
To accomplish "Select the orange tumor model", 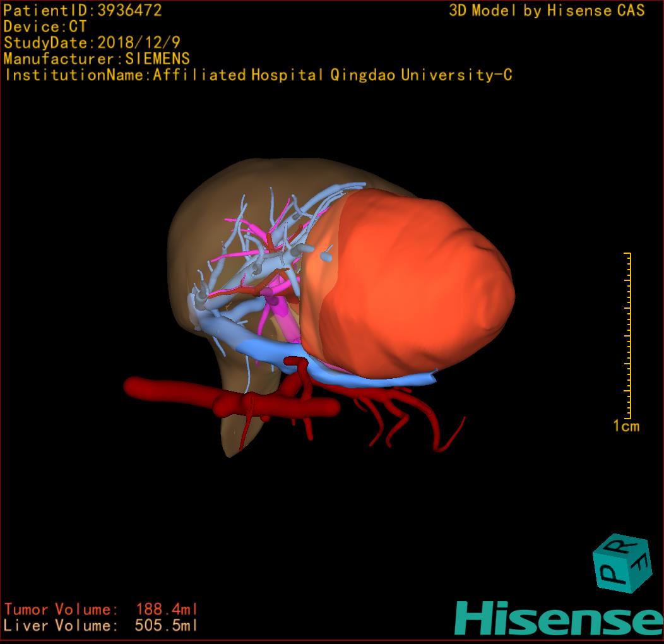I will click(x=406, y=284).
